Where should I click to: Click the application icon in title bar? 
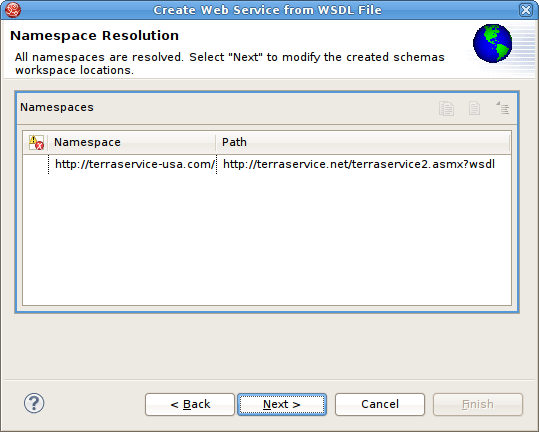coord(13,10)
